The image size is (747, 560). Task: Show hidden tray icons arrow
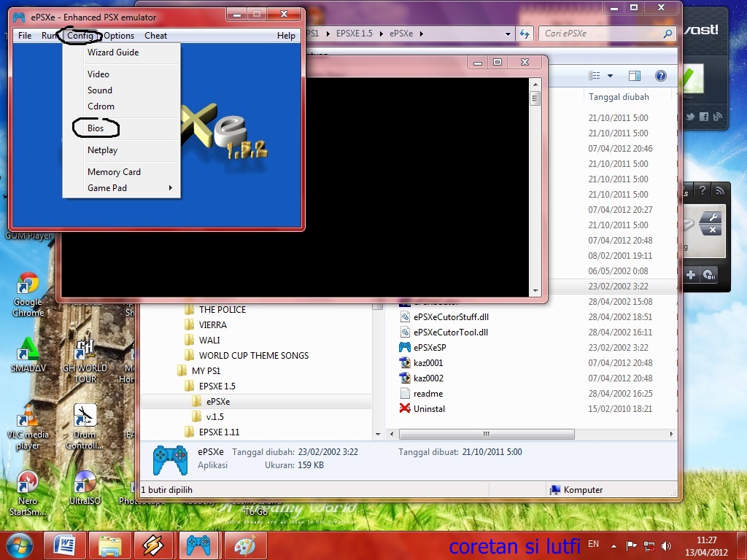point(614,546)
